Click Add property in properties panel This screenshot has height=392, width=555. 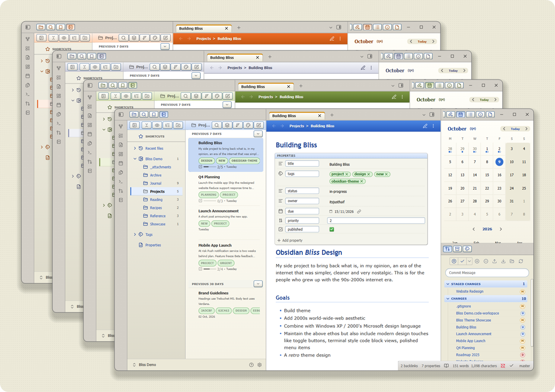[x=290, y=241]
